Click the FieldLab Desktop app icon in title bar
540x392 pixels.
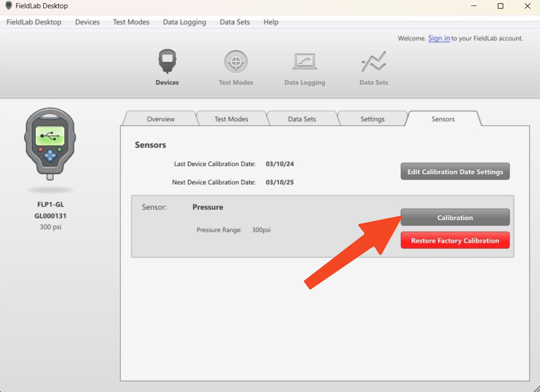tap(8, 6)
